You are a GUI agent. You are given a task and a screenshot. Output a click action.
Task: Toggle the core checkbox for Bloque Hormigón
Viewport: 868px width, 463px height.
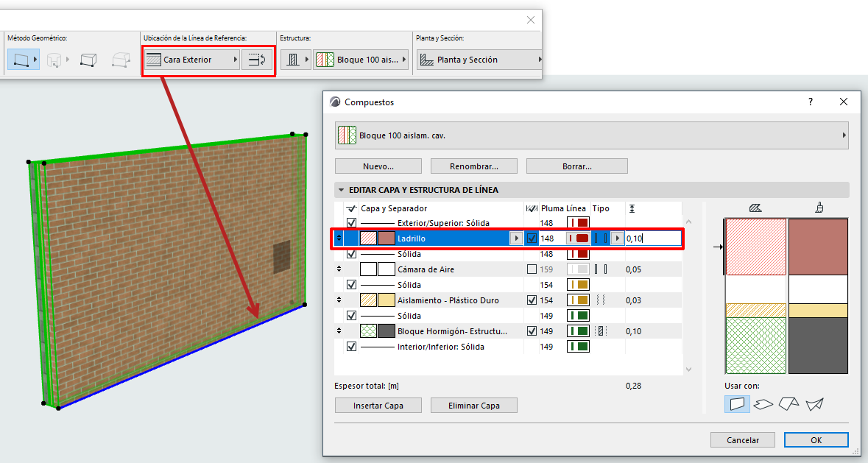pos(532,331)
